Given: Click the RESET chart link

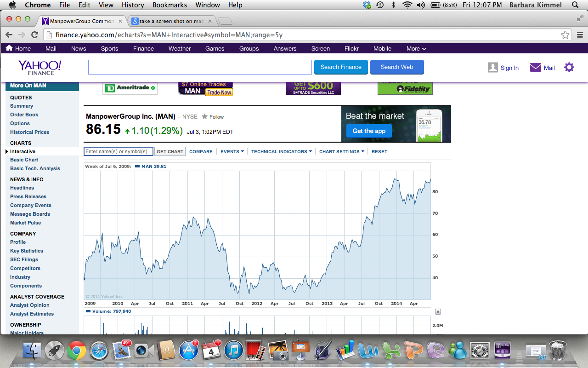Looking at the screenshot, I should 379,151.
